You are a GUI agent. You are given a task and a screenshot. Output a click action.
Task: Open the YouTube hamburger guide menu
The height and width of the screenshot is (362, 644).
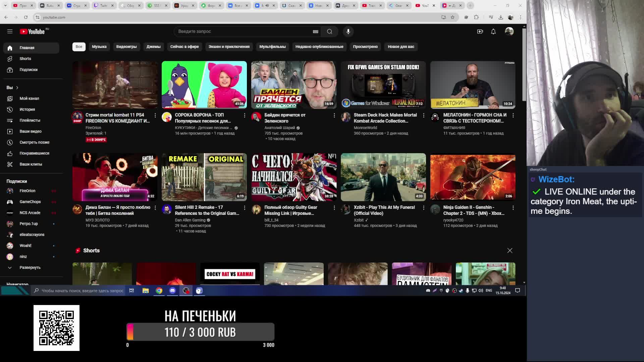tap(10, 31)
